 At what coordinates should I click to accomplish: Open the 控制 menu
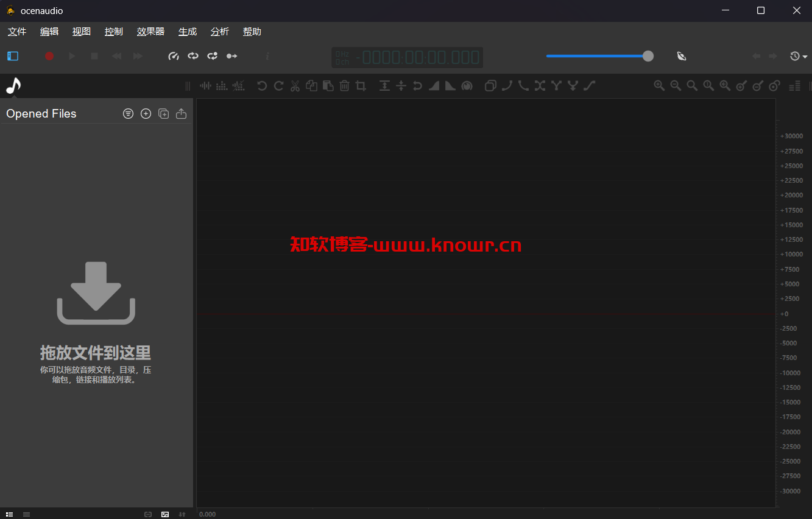114,32
